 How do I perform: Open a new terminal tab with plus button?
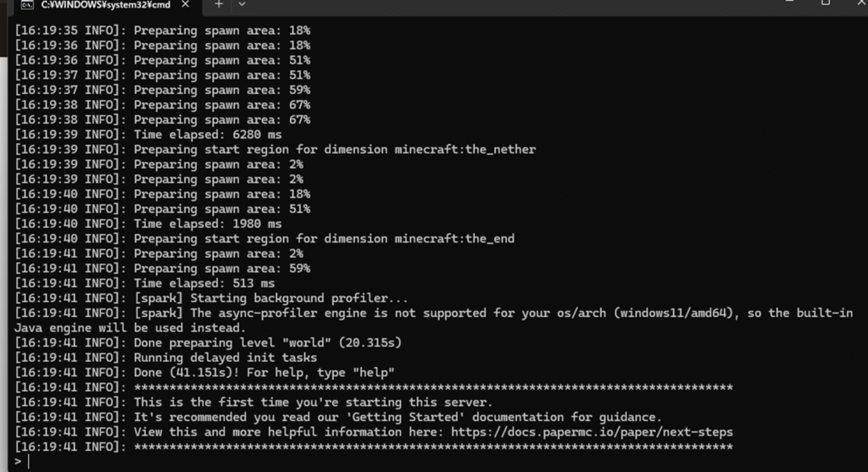[219, 4]
